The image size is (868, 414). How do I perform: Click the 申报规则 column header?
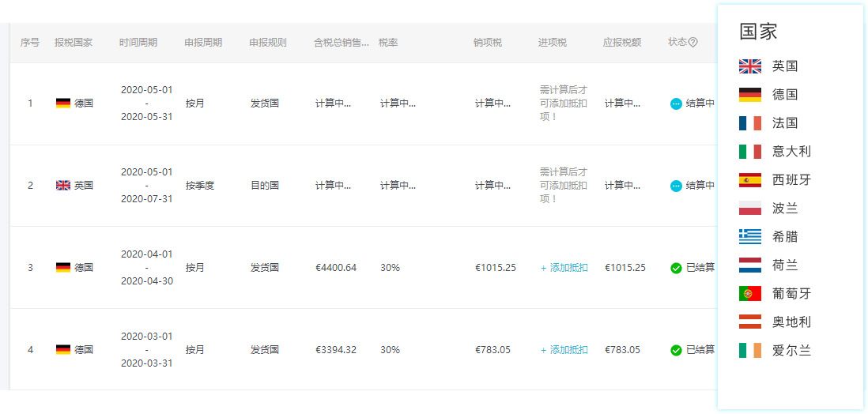pyautogui.click(x=268, y=43)
